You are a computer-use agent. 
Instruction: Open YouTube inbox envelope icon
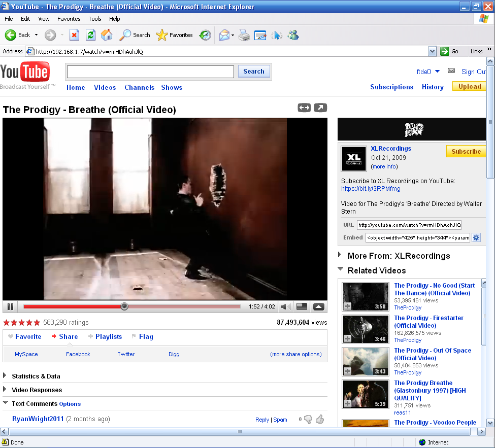pos(451,71)
